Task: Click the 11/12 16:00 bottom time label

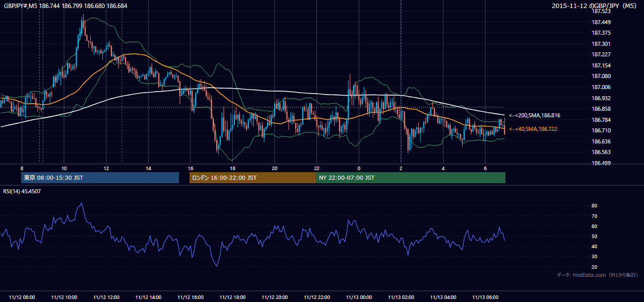Action: (190, 297)
